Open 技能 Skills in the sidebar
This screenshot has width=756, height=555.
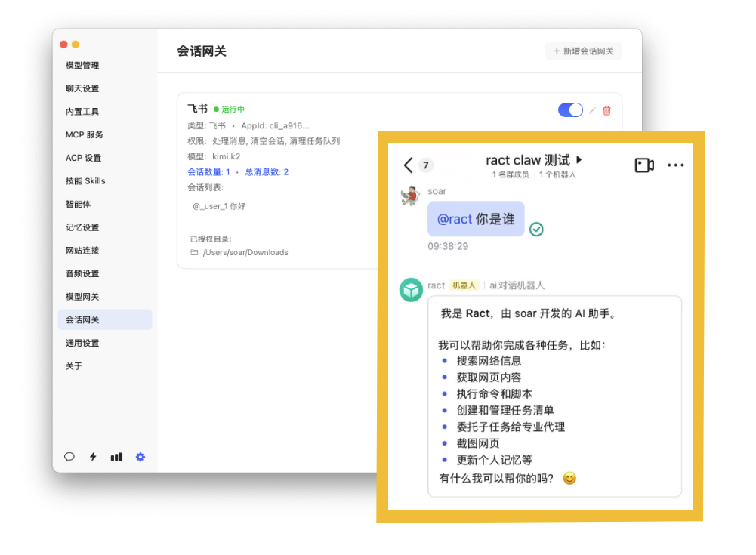(x=85, y=181)
